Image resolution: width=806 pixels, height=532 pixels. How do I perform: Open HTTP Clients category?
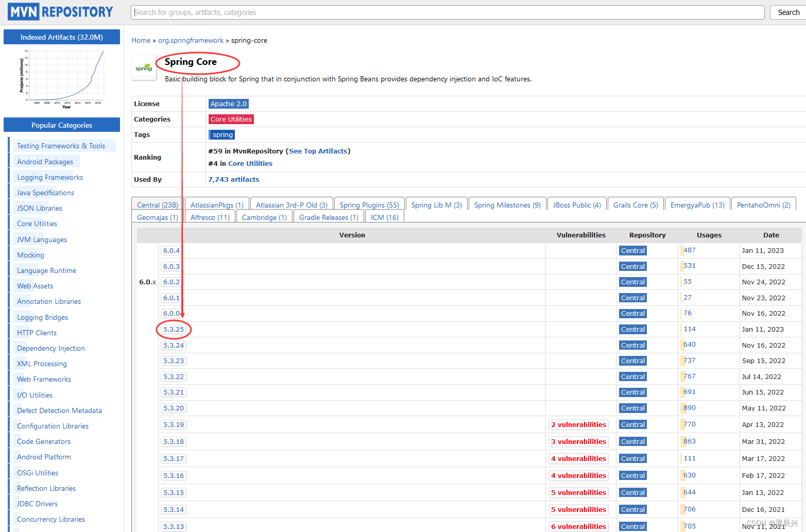(37, 333)
